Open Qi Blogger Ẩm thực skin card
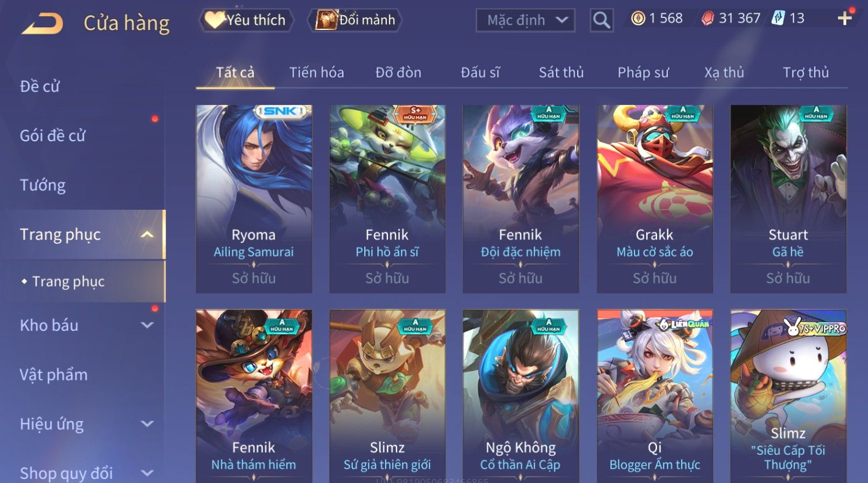This screenshot has height=483, width=868. point(654,396)
